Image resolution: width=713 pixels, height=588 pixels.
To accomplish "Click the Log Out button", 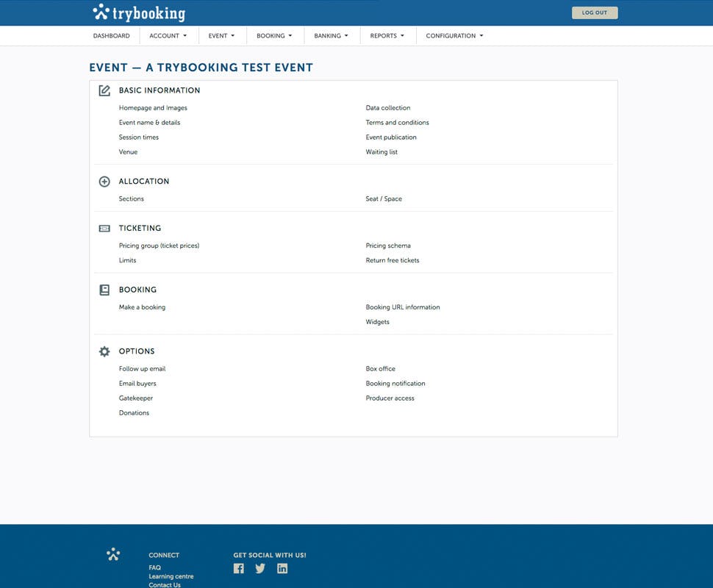I will click(594, 12).
